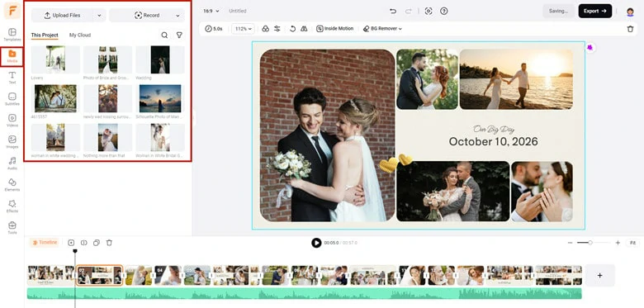Switch to the My Cloud tab
The height and width of the screenshot is (308, 644).
point(80,36)
